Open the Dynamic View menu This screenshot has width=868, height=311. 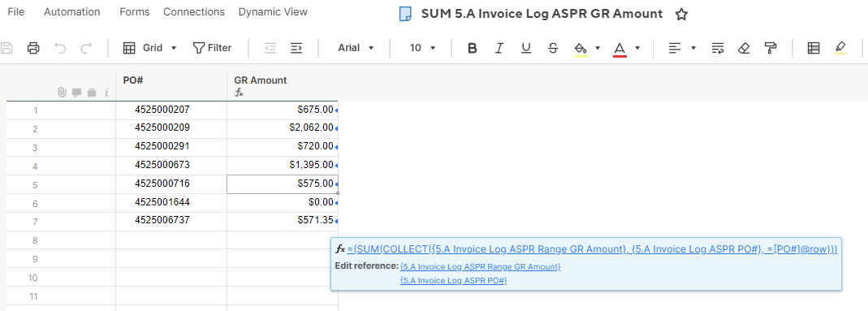point(273,11)
